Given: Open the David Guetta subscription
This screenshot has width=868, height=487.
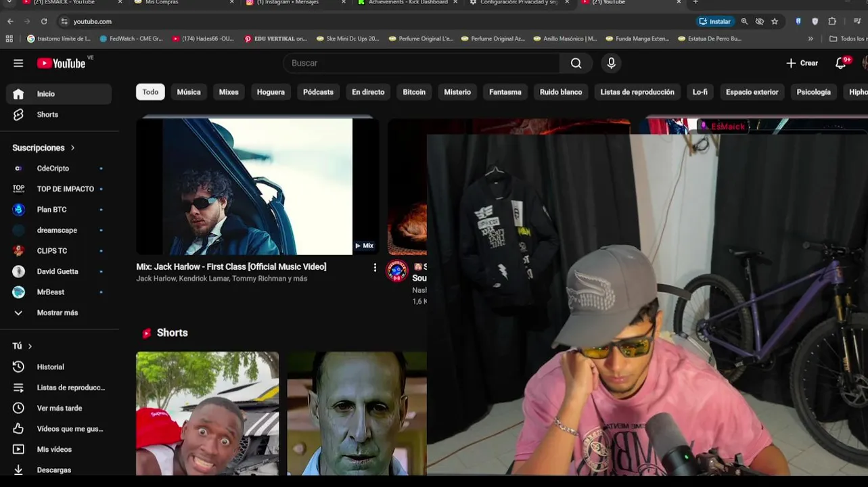Looking at the screenshot, I should [59, 271].
